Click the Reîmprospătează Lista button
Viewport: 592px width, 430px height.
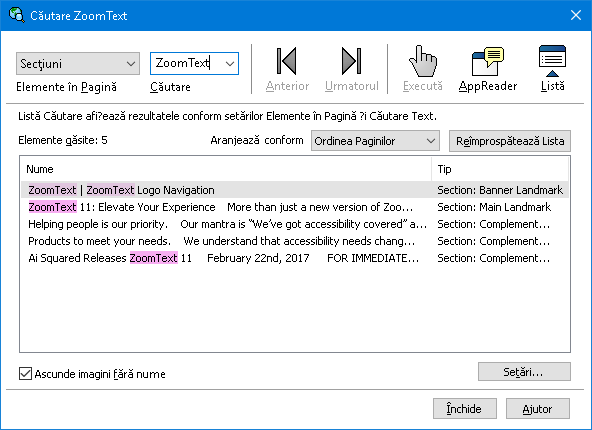(510, 141)
